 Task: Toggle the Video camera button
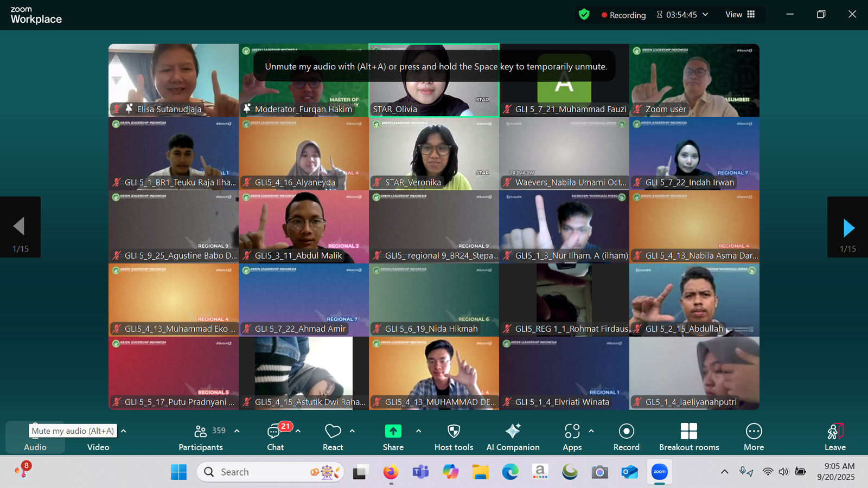click(x=98, y=437)
